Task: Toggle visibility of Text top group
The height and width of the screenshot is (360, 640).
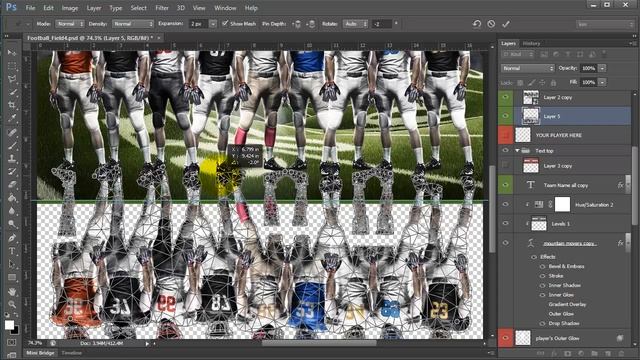Action: click(505, 151)
